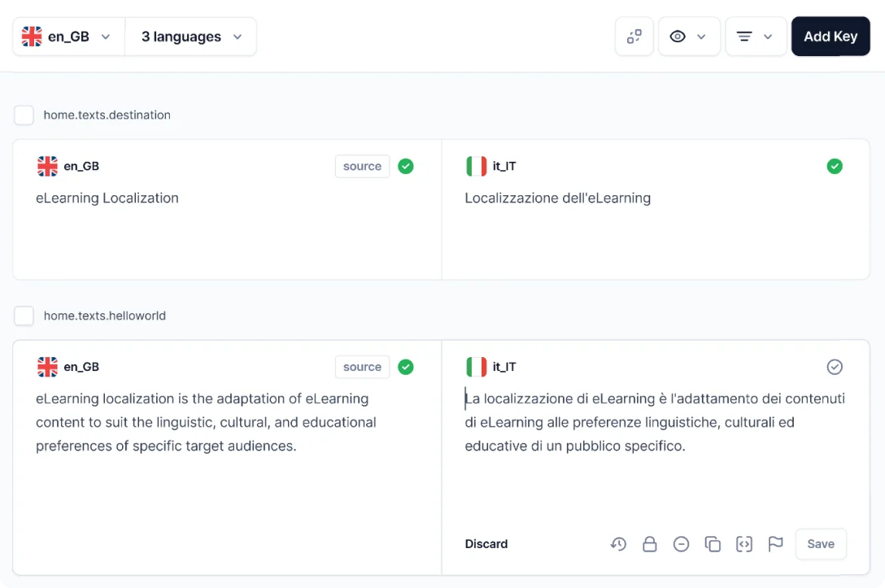Image resolution: width=885 pixels, height=588 pixels.
Task: Expand the en_GB language selector dropdown
Action: pos(105,36)
